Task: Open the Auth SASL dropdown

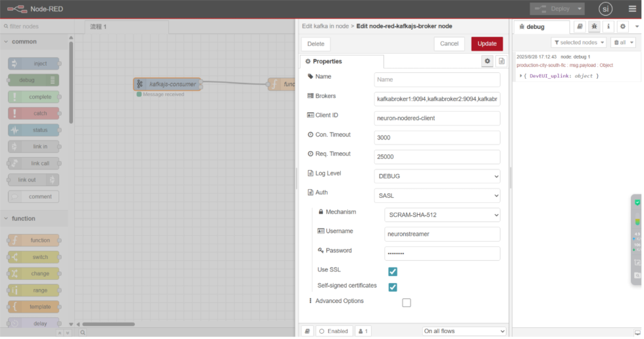Action: click(437, 195)
